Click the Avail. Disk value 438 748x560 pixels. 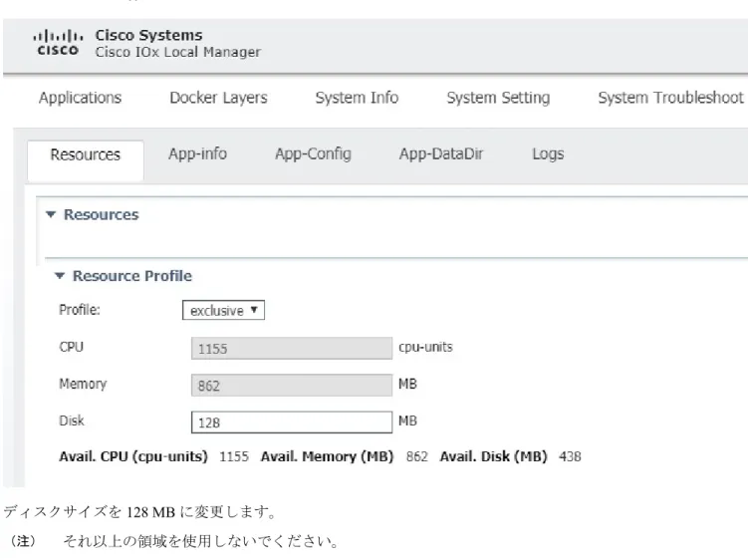coord(570,456)
